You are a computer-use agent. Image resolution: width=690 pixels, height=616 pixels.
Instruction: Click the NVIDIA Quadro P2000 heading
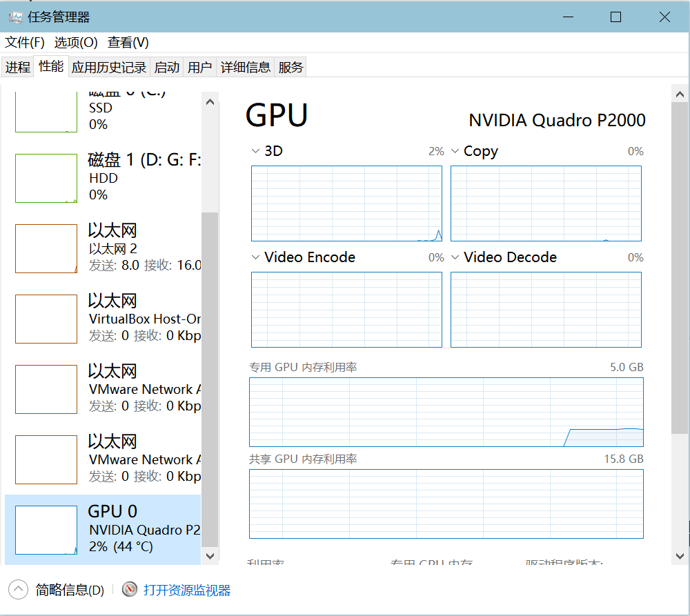557,120
